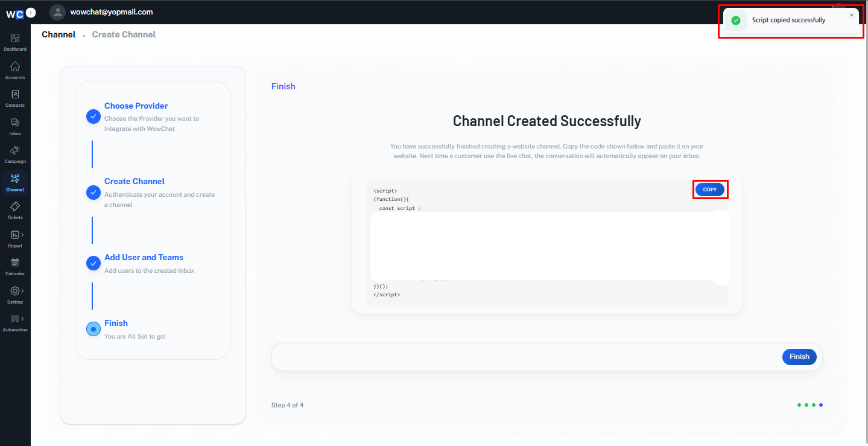
Task: Click the Channel breadcrumb
Action: coord(59,34)
